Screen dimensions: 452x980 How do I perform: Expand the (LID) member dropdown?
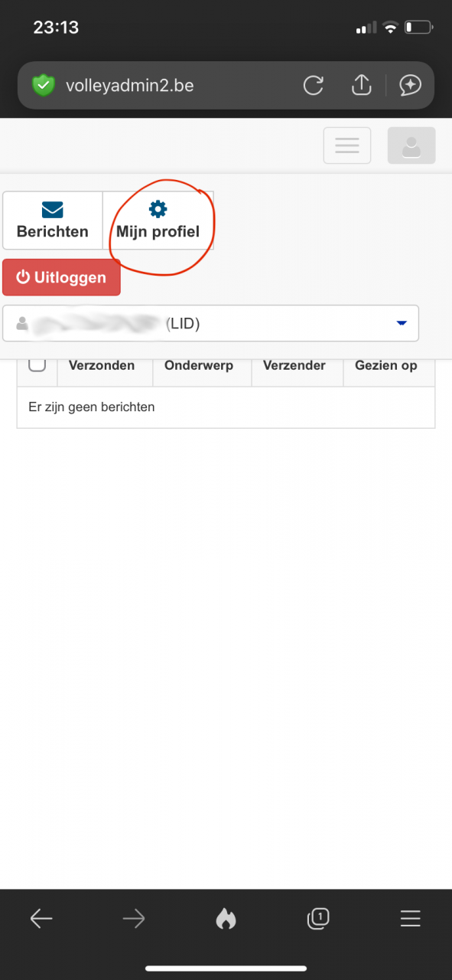pyautogui.click(x=211, y=324)
